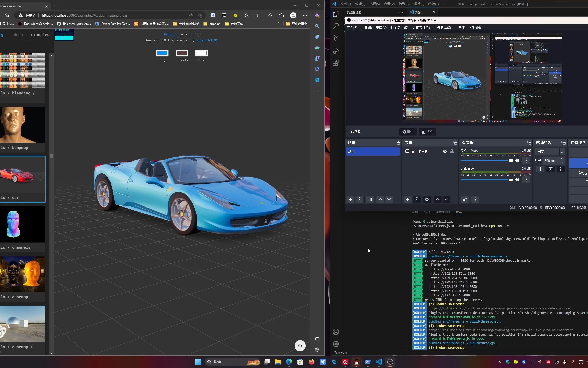588x368 pixels.
Task: Open OBS 文件(F) menu
Action: coord(352,27)
